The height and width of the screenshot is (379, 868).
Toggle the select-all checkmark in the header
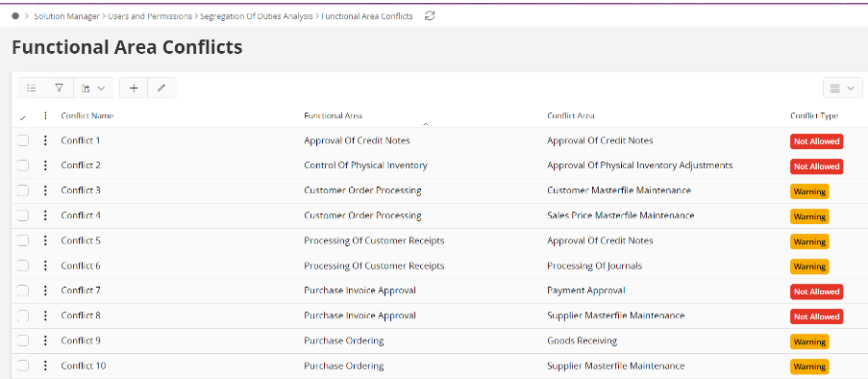coord(22,117)
